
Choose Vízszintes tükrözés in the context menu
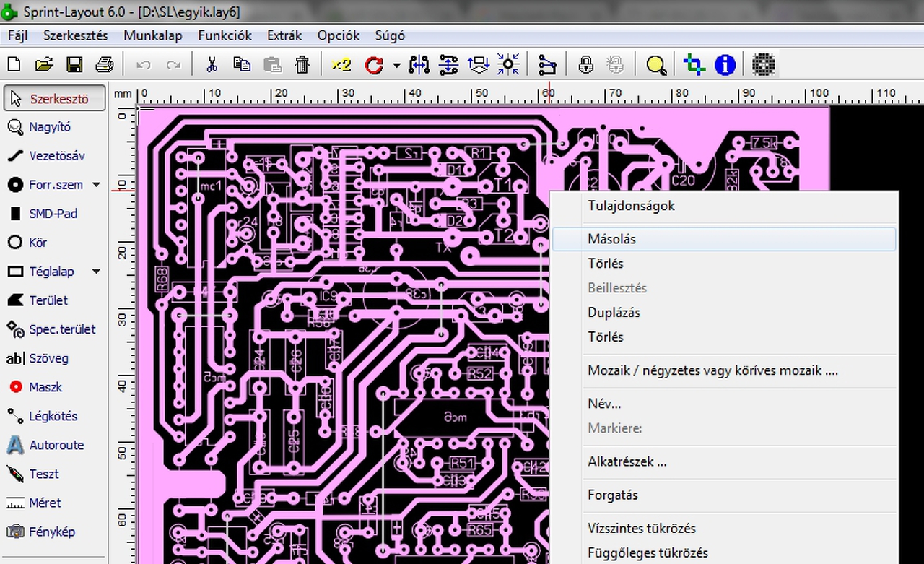click(724, 528)
